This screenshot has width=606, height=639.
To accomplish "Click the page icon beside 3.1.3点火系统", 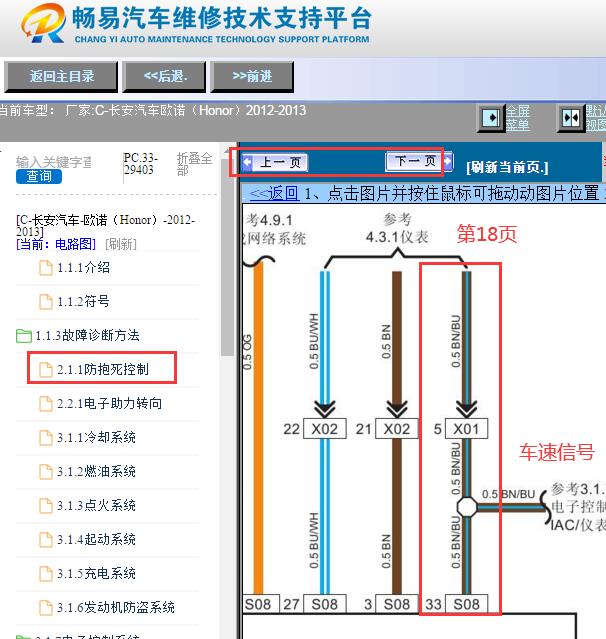I will point(46,506).
